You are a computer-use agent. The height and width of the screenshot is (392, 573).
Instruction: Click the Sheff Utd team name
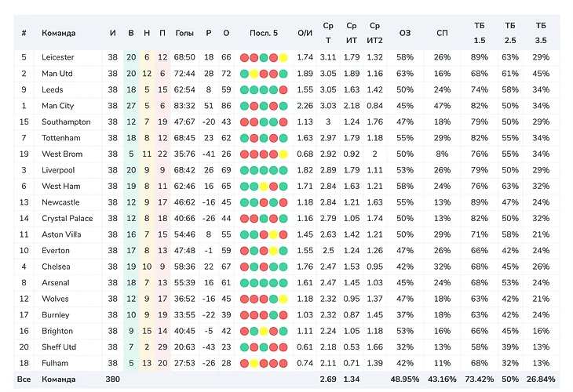59,347
